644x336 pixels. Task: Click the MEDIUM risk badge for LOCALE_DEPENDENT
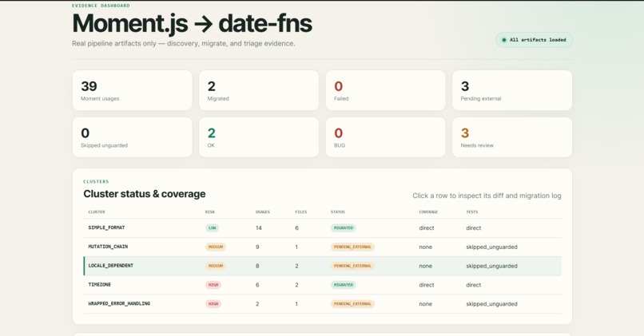(216, 266)
